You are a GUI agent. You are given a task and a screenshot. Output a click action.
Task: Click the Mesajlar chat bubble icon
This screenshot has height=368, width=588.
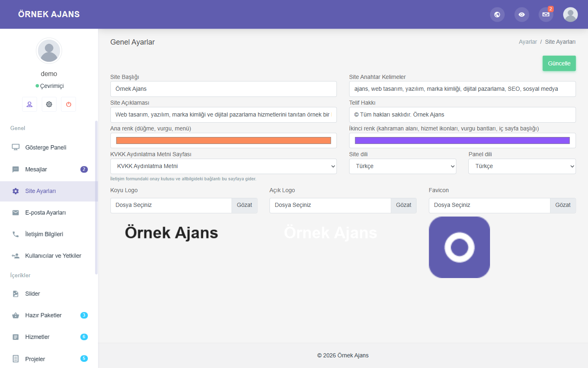point(16,169)
